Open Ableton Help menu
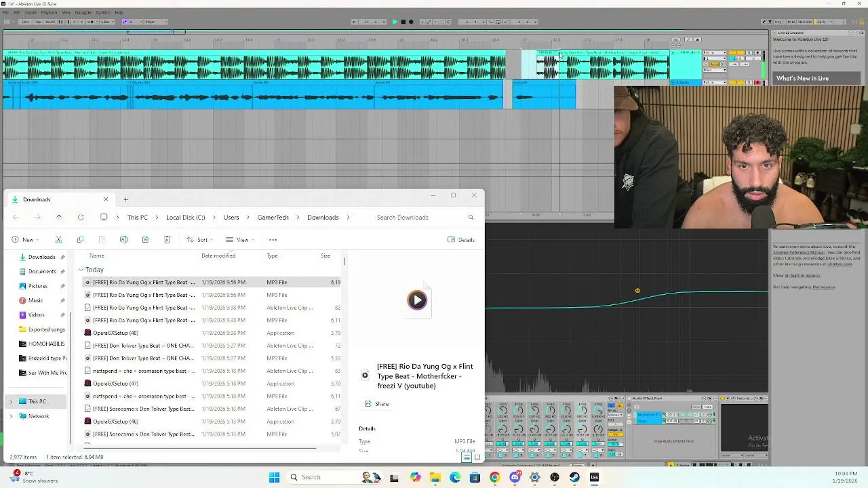The width and height of the screenshot is (868, 488). (x=119, y=12)
